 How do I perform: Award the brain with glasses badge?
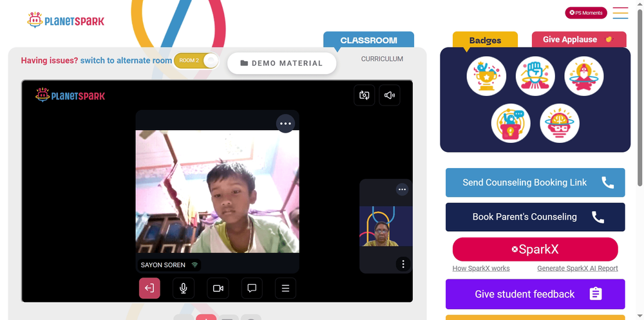coord(560,123)
